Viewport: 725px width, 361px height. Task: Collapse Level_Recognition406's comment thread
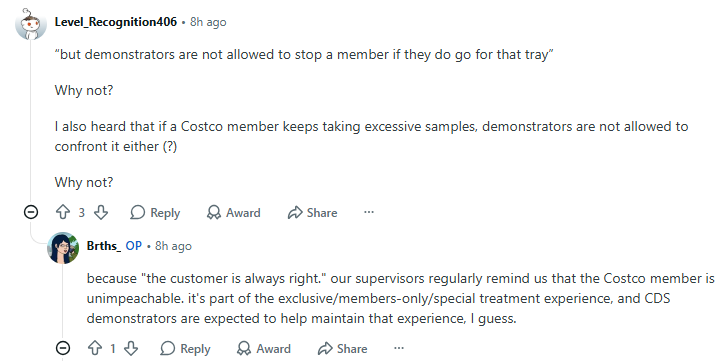point(31,212)
